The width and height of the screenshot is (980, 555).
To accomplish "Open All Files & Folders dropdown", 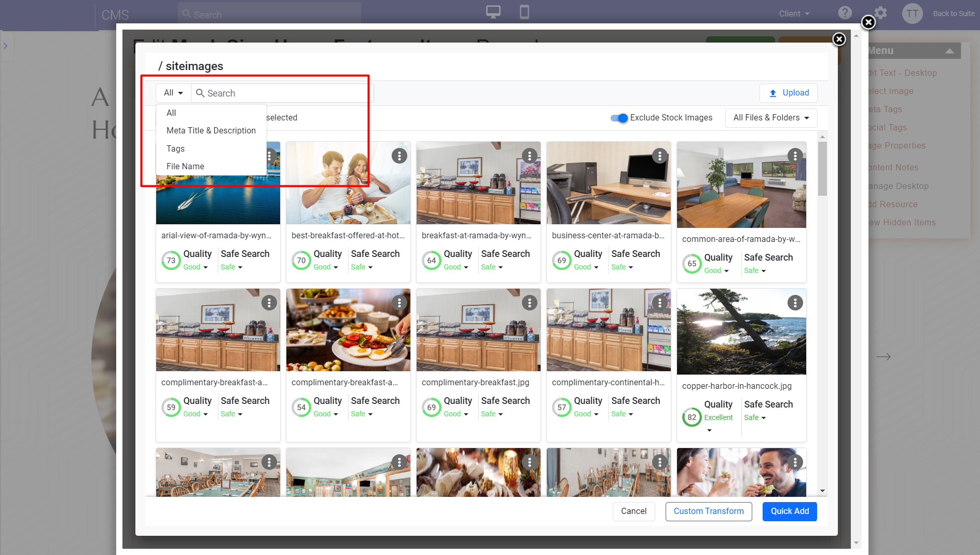I will coord(771,118).
